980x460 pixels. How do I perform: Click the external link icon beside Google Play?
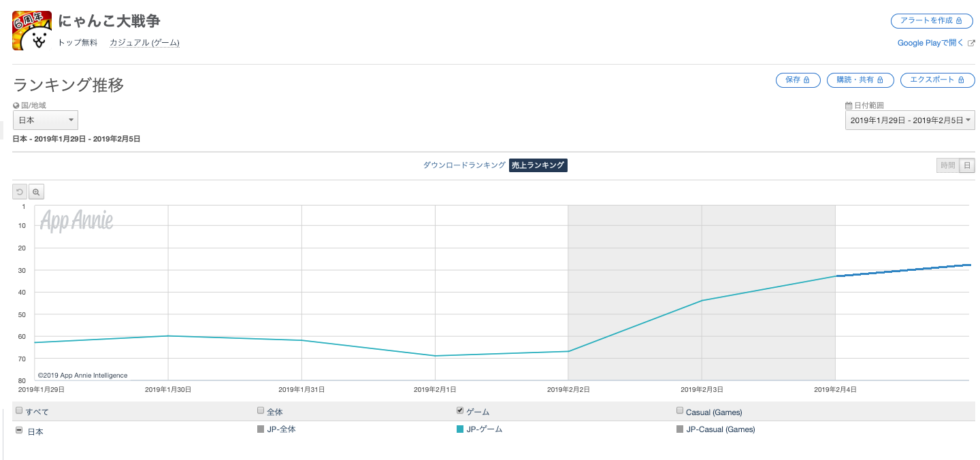[972, 43]
